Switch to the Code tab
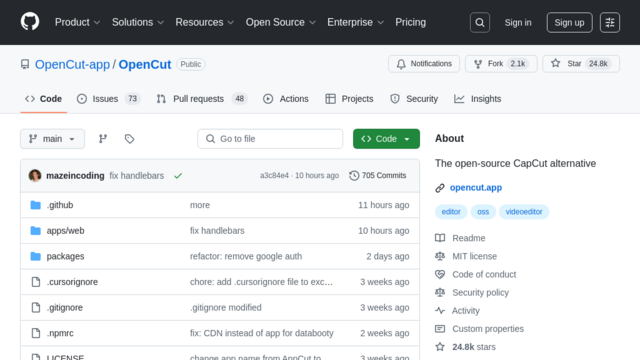Screen dimensions: 640x360 (44, 99)
